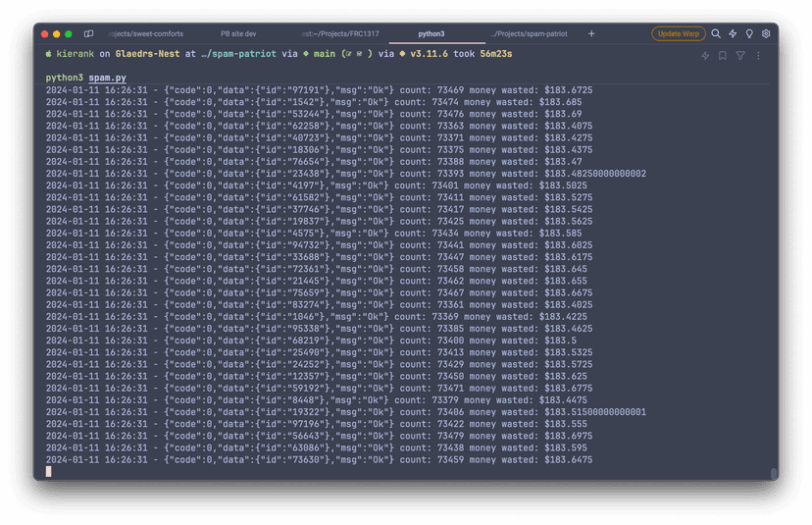The image size is (812, 525).
Task: Open the lightbulb resource center icon
Action: 749,33
